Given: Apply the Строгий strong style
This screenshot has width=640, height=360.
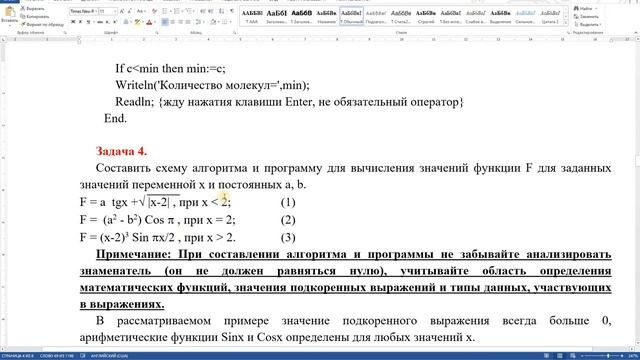Looking at the screenshot, I should click(x=426, y=17).
